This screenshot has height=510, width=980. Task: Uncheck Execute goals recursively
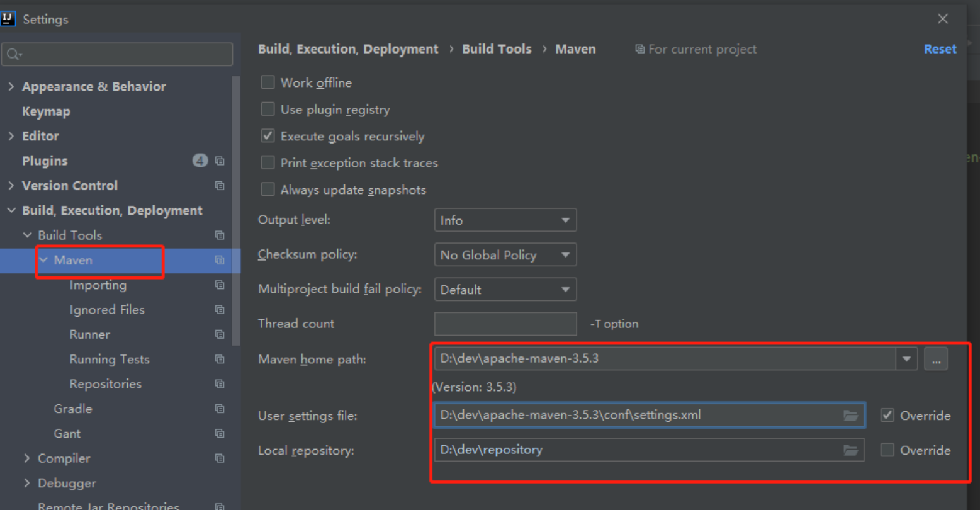point(268,136)
